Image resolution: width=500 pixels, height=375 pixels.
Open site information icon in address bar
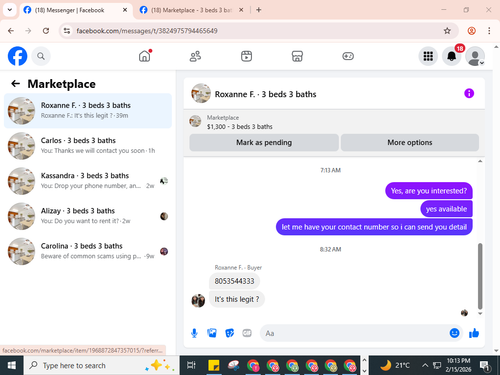67,31
